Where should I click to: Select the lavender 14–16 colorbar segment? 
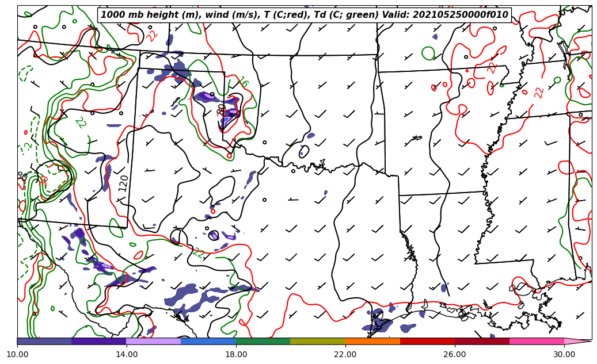coord(154,341)
